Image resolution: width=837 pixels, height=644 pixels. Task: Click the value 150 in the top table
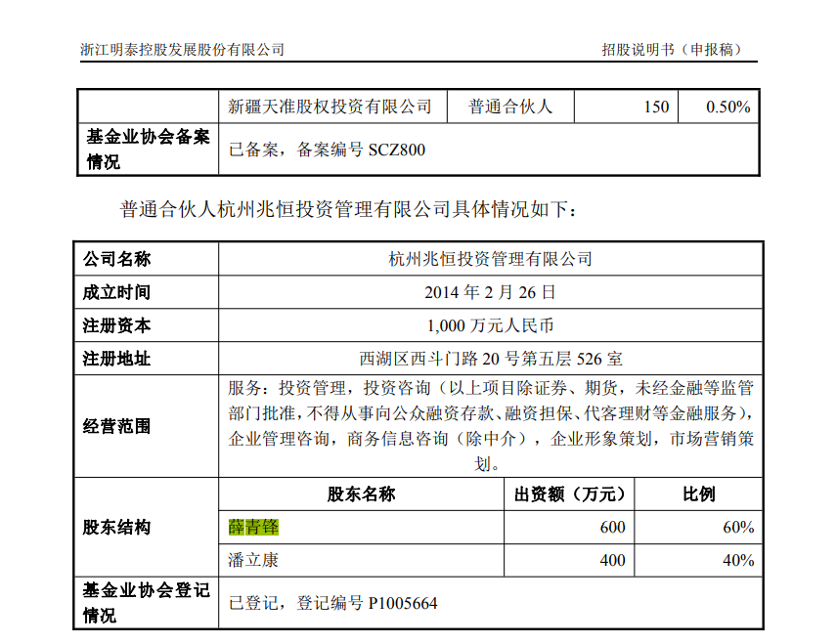coord(656,107)
